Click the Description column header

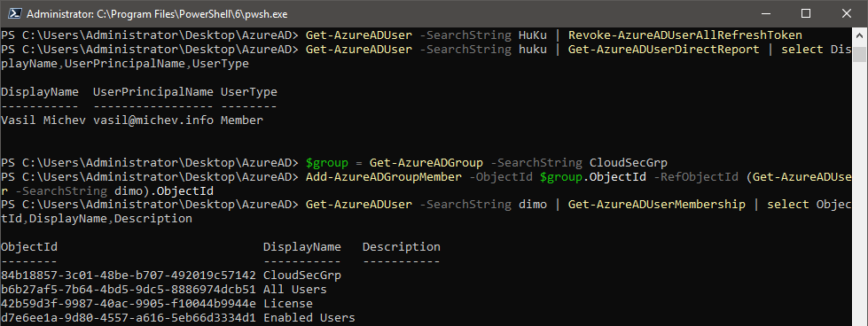click(402, 247)
